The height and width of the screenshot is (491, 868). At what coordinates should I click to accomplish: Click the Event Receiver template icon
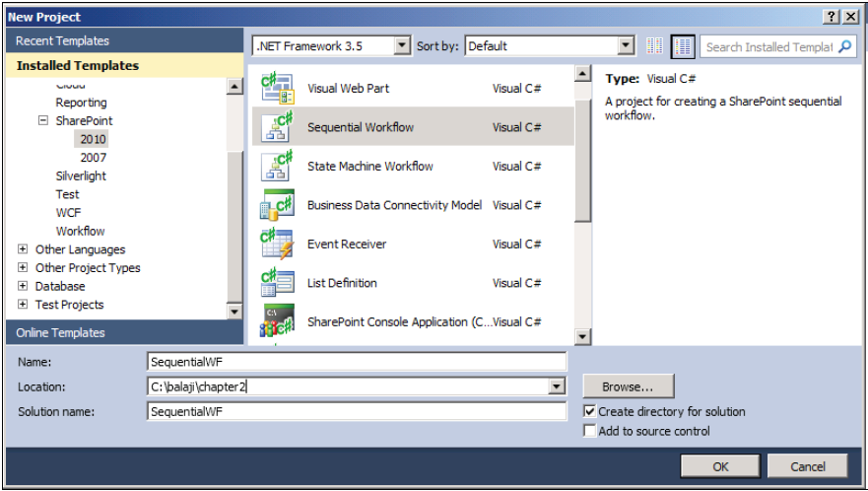[x=277, y=244]
